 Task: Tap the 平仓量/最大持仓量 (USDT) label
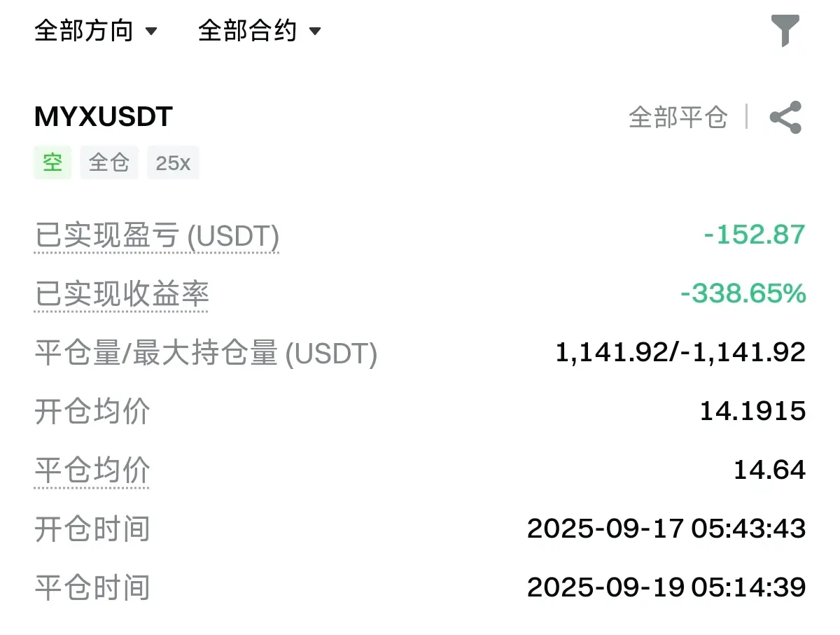pyautogui.click(x=206, y=353)
